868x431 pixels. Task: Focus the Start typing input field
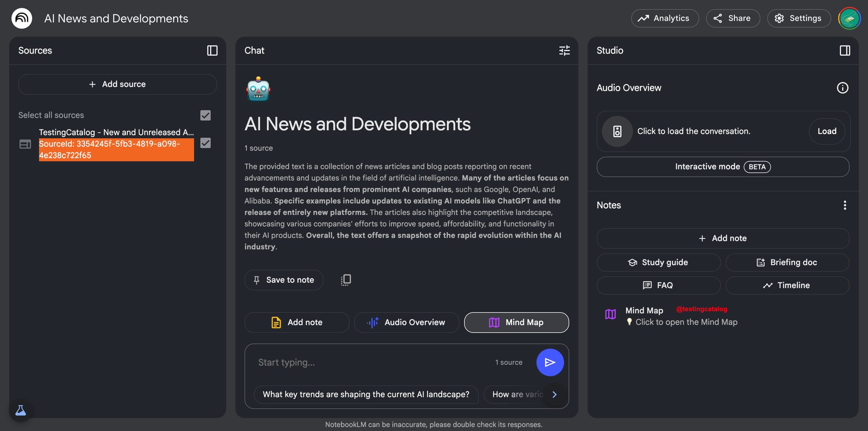tap(373, 362)
